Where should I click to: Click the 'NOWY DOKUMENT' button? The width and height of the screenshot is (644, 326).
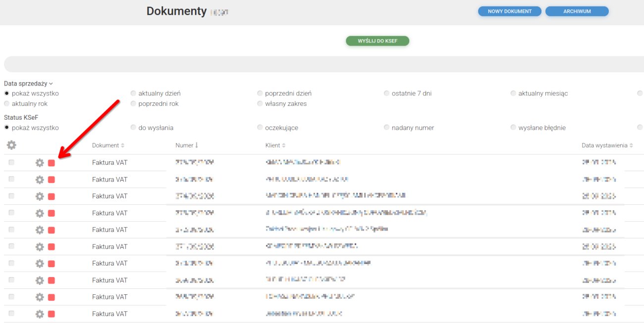point(510,11)
